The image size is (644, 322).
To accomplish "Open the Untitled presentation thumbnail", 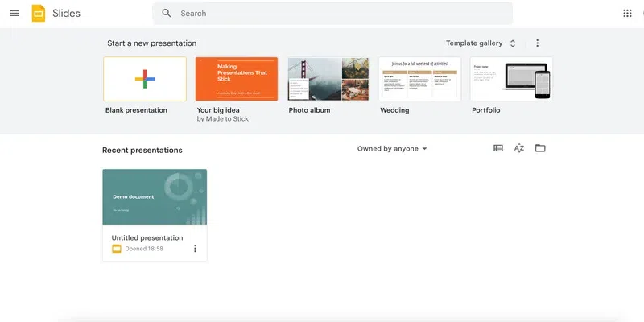I will (155, 197).
